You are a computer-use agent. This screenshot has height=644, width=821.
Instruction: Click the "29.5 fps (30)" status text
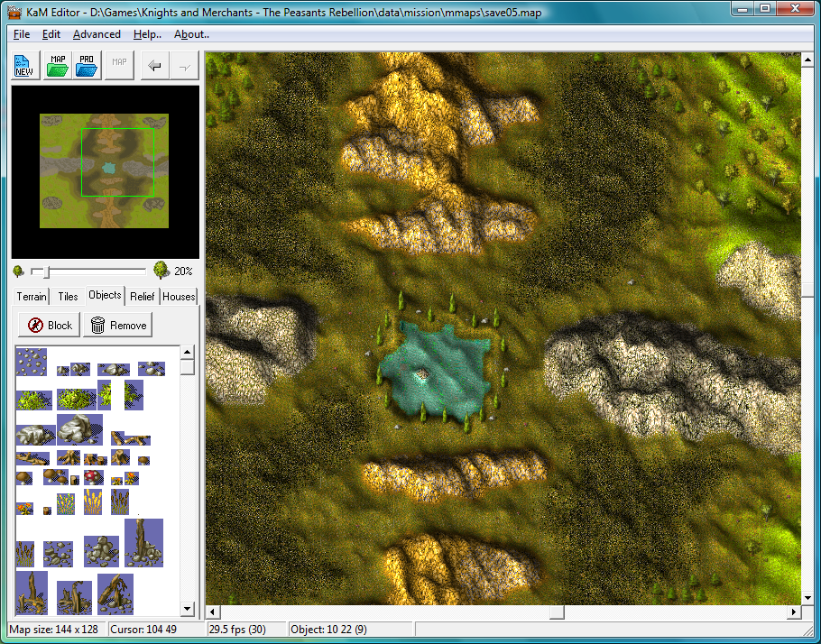point(237,630)
